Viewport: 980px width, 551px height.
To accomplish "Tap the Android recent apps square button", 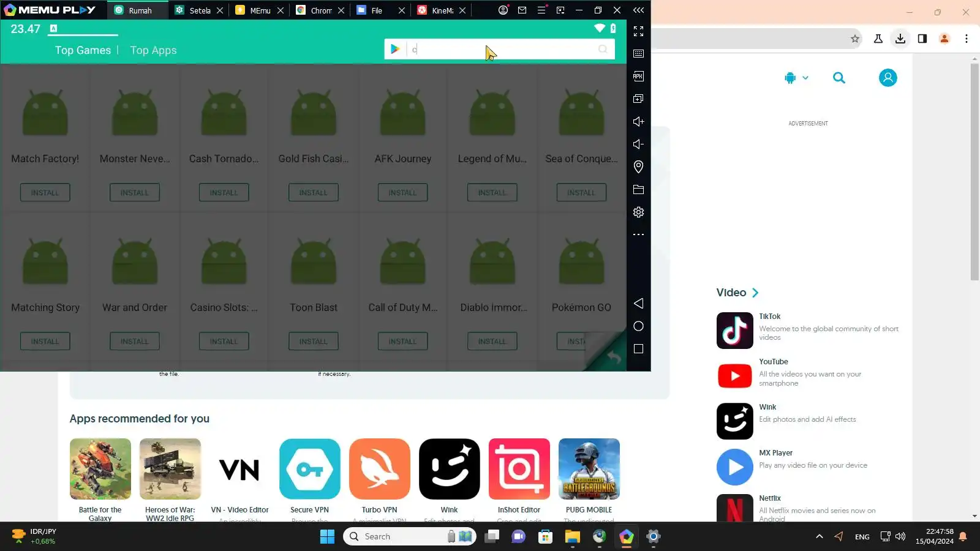I will [638, 349].
